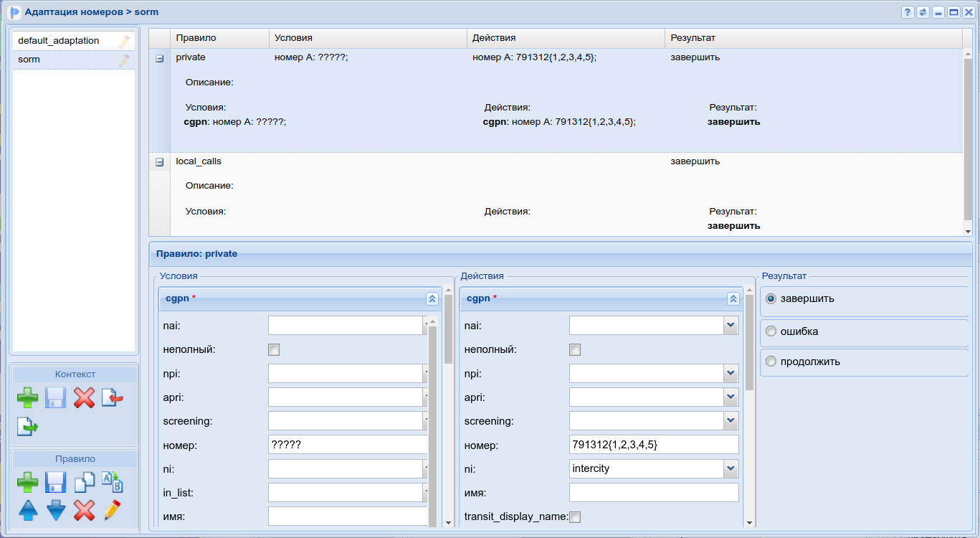Click the номер field containing 791312{1,2,3,4,5}

coord(653,445)
